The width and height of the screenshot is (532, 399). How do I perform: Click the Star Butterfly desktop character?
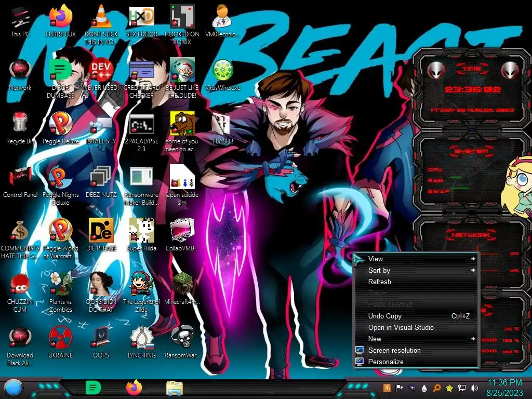517,187
